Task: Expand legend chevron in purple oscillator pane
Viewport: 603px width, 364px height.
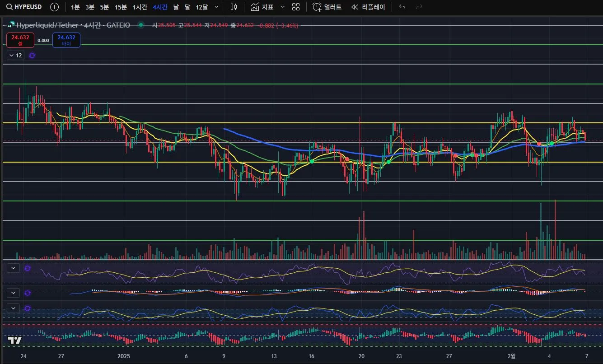Action: coord(14,268)
